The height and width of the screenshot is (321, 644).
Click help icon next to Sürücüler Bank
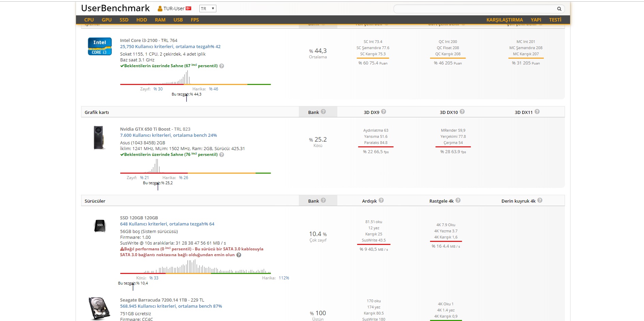pyautogui.click(x=323, y=200)
